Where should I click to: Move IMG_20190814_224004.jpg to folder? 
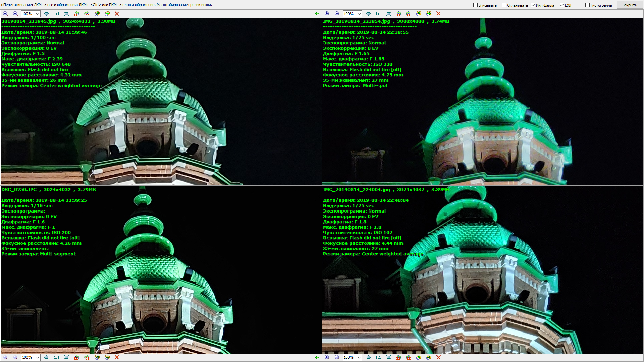[429, 357]
